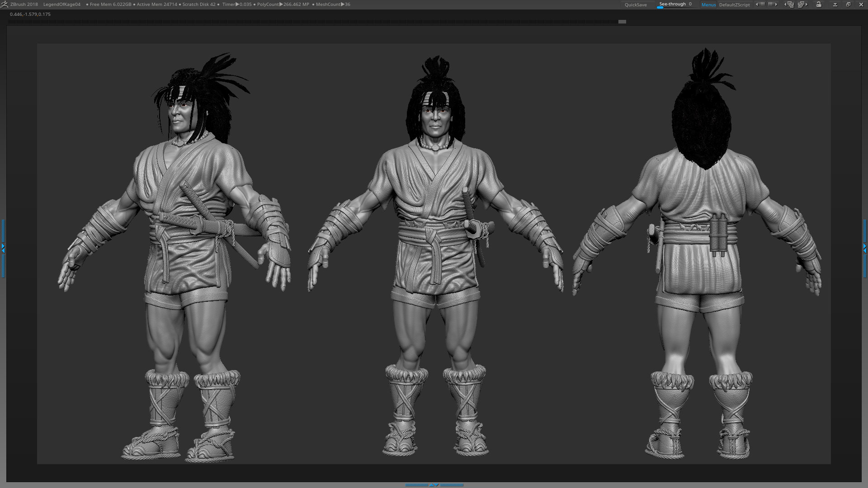This screenshot has height=488, width=868.
Task: Load next UI colors (right stripes arrow)
Action: [x=773, y=4]
